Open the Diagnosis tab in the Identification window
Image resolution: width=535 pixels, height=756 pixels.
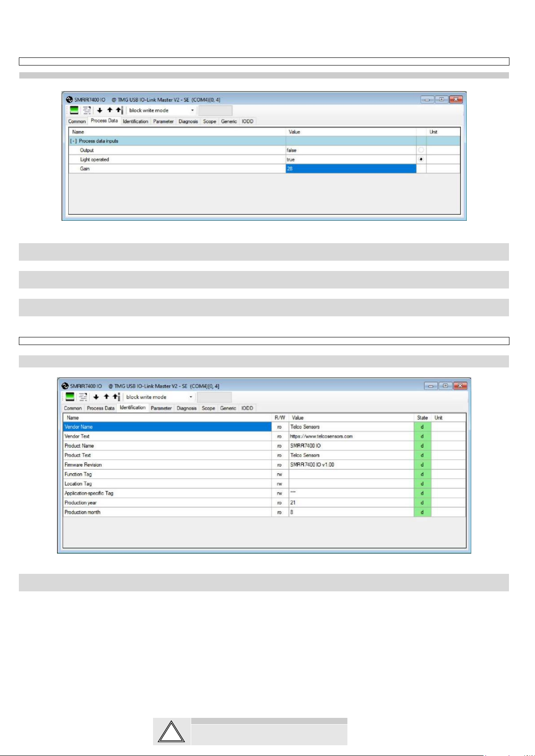187,408
